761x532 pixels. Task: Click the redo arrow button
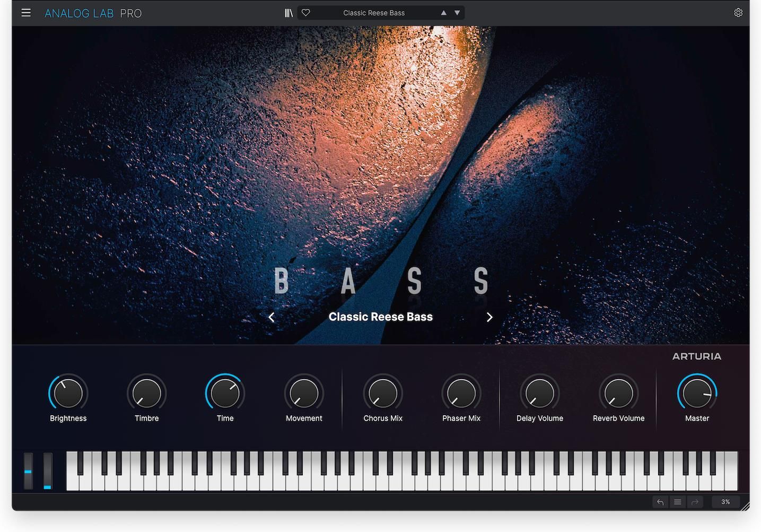(x=695, y=502)
